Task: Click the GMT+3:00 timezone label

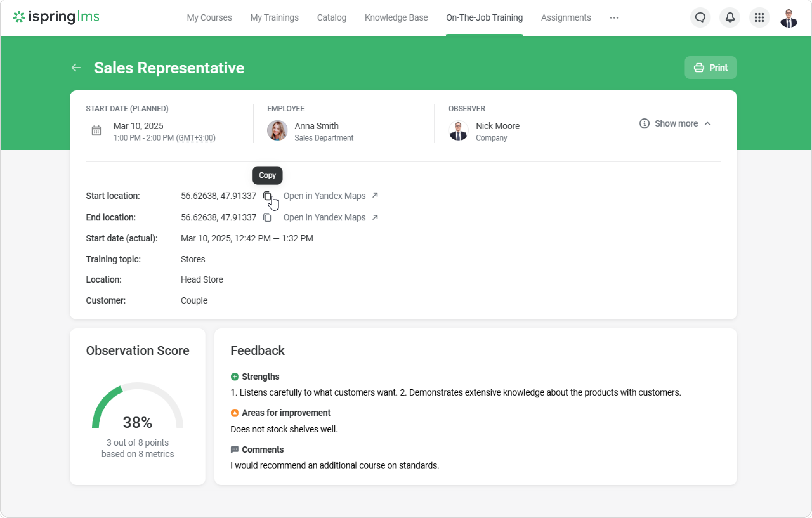Action: click(x=196, y=138)
